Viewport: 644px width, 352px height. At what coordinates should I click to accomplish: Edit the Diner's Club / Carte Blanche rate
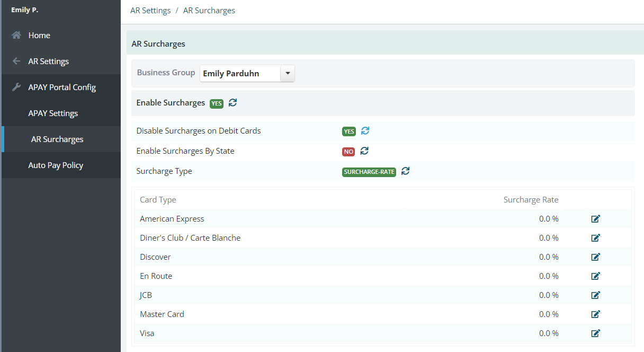[x=596, y=238]
